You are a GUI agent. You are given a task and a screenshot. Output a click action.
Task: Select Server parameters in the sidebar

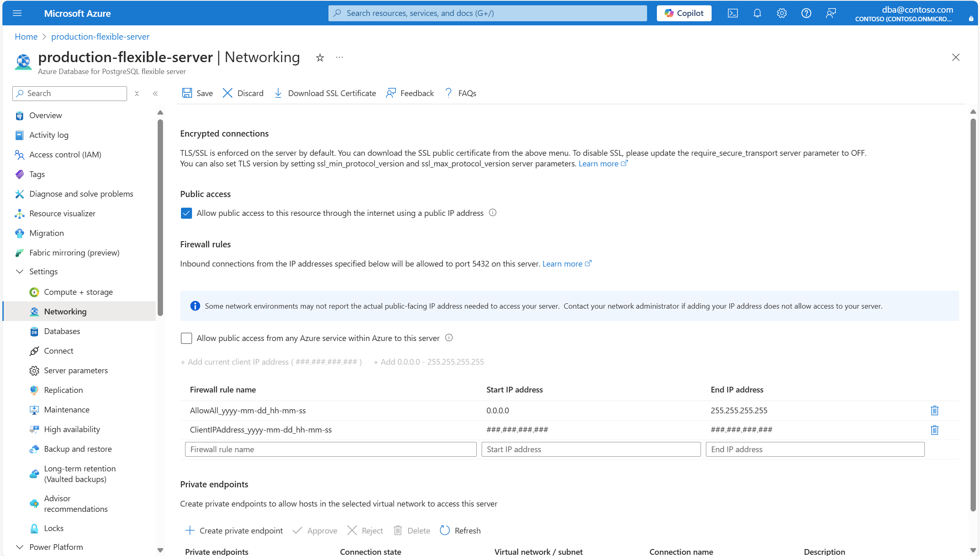coord(75,370)
